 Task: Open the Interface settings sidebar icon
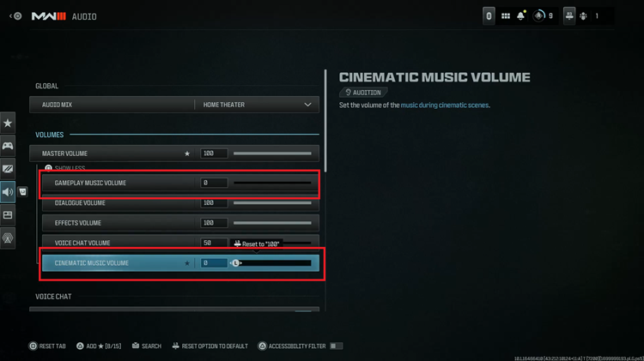click(8, 215)
